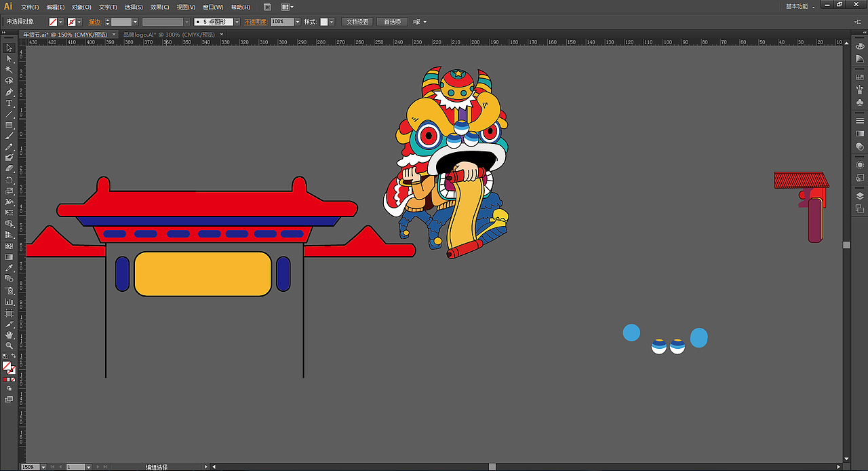Viewport: 868px width, 471px height.
Task: Set paint mode to None in toolbox
Action: (x=14, y=380)
